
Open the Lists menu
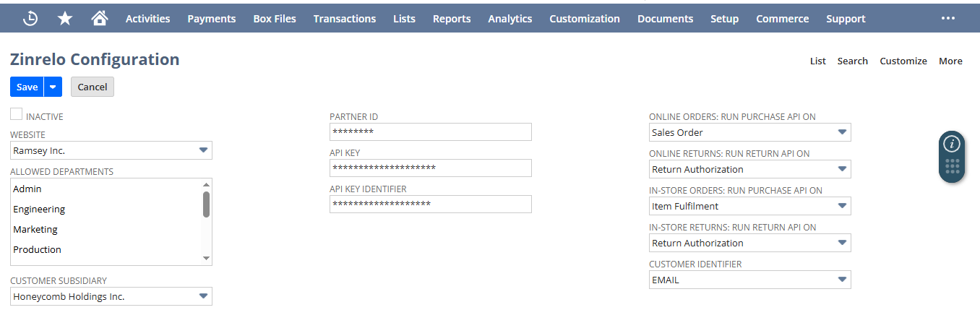404,19
